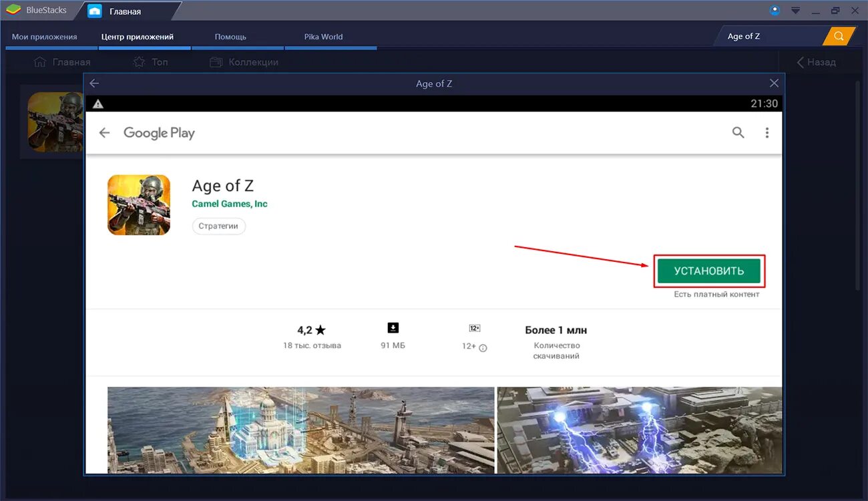The height and width of the screenshot is (501, 868).
Task: Open the Коллекции section
Action: point(244,62)
